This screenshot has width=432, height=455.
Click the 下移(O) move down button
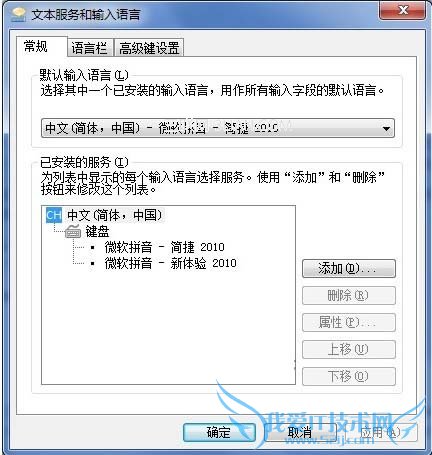pyautogui.click(x=349, y=376)
